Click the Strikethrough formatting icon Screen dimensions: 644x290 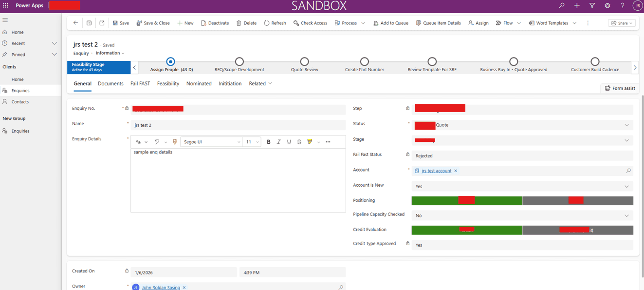(x=299, y=141)
